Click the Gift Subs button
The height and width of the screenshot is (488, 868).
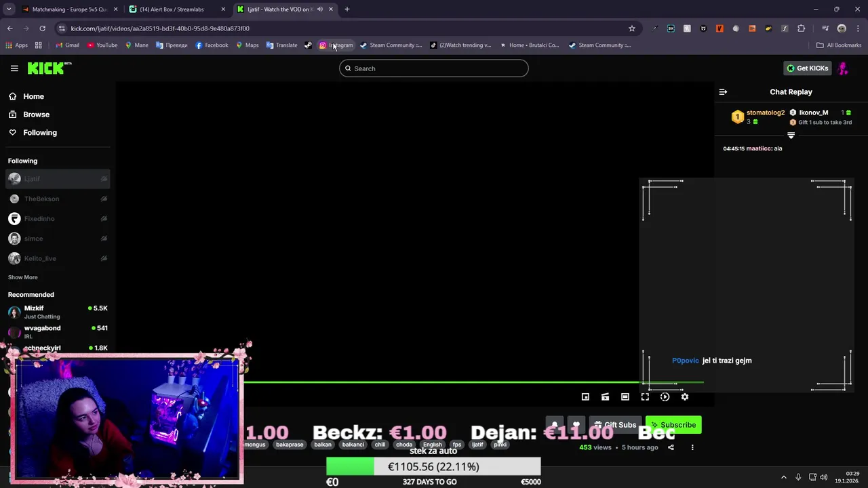614,425
